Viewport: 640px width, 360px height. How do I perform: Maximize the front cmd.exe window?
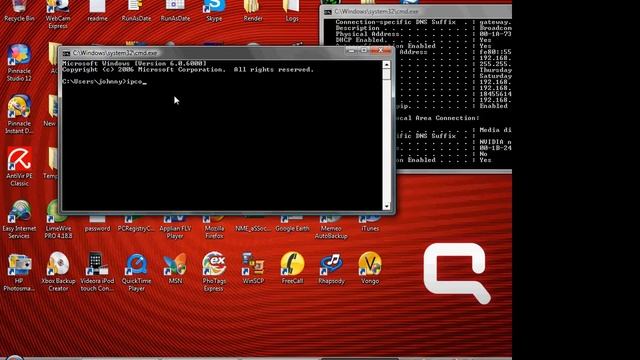363,51
